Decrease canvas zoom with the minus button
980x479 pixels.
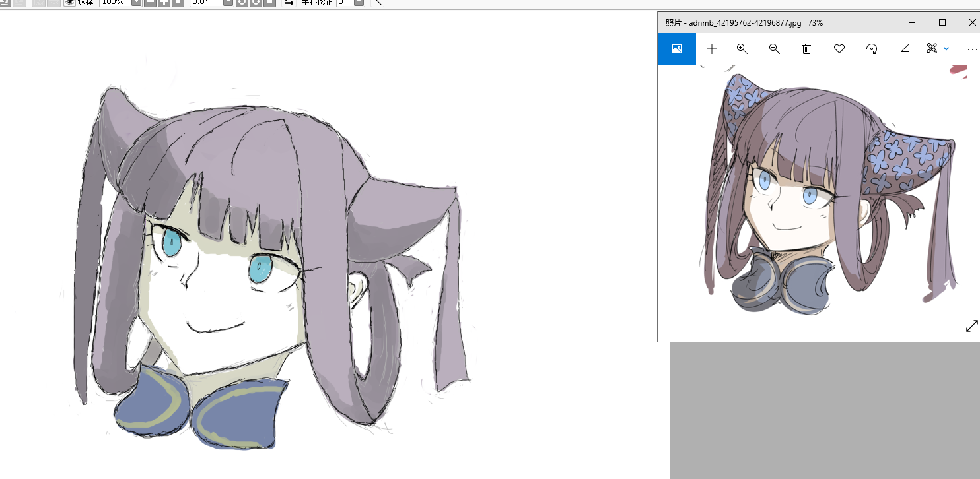150,2
